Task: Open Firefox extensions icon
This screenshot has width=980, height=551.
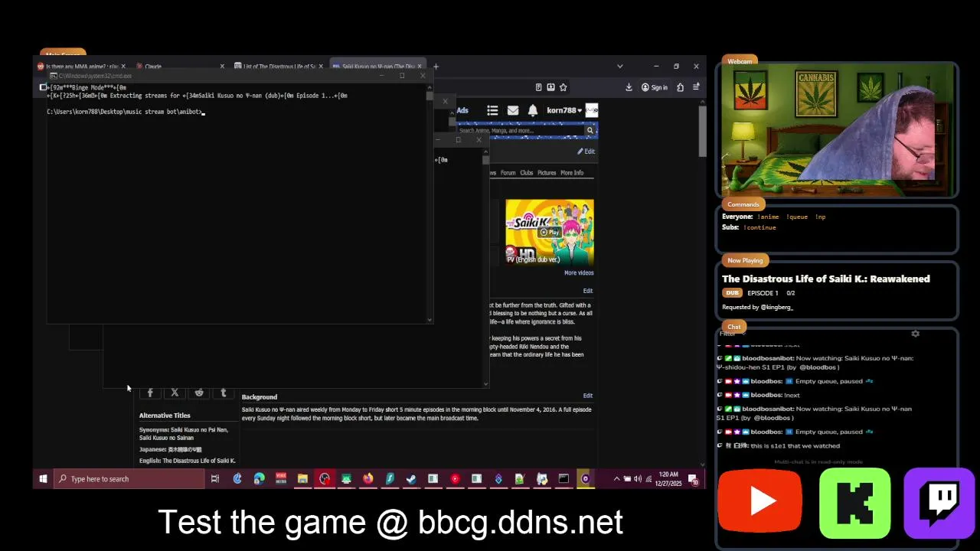Action: (x=680, y=87)
